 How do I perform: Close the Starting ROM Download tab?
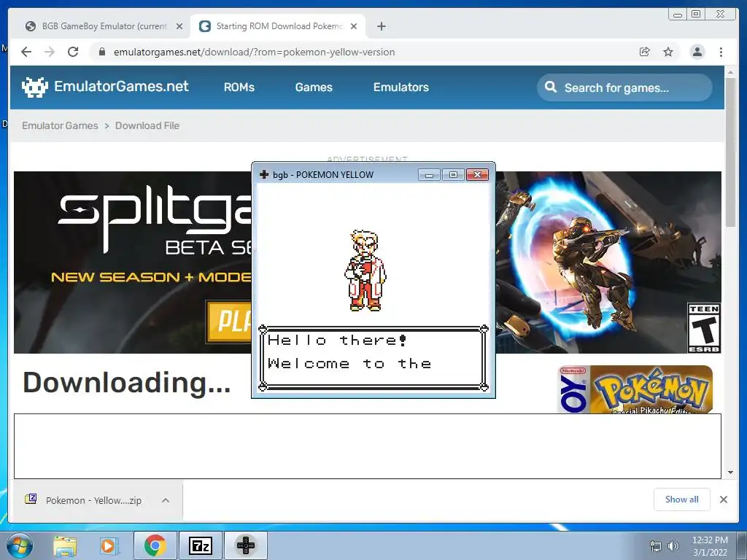coord(354,26)
